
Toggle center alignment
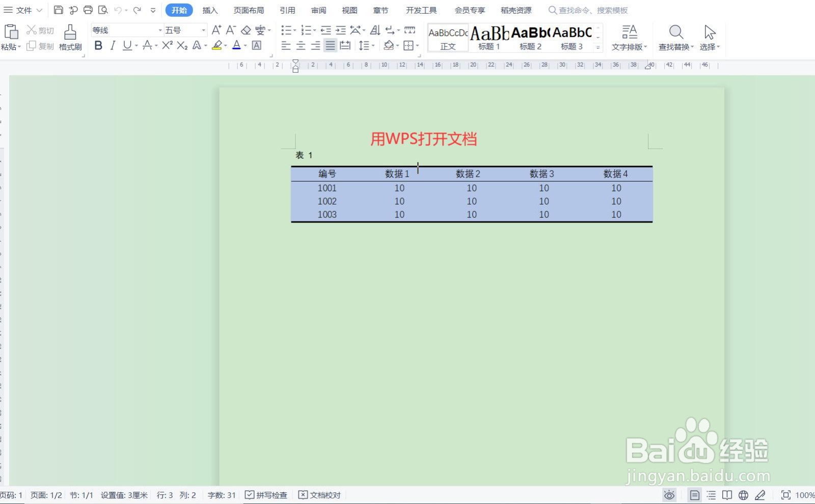tap(301, 45)
